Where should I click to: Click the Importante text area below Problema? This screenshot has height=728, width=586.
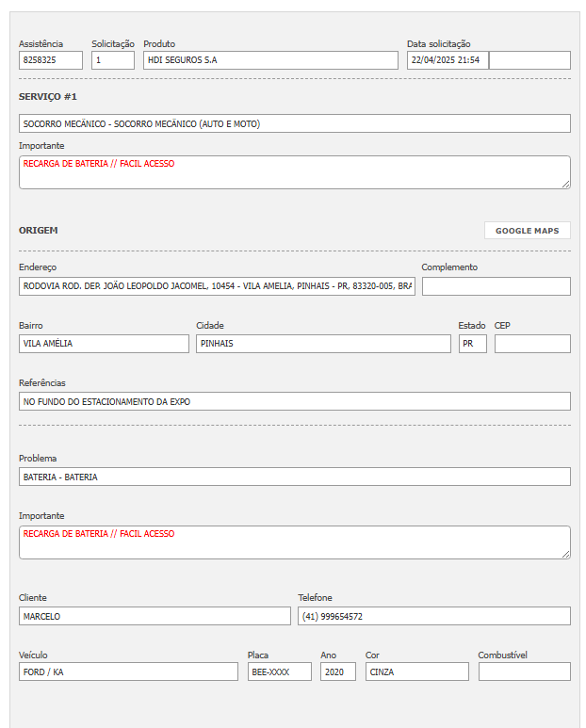coord(294,542)
